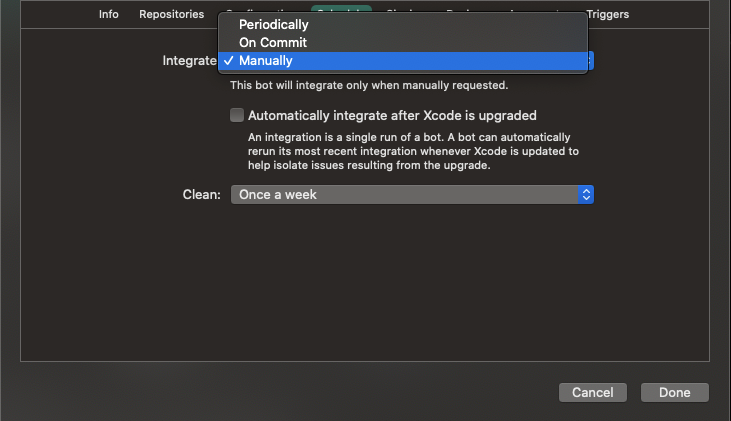
Task: Click the Clean: label
Action: [x=201, y=194]
